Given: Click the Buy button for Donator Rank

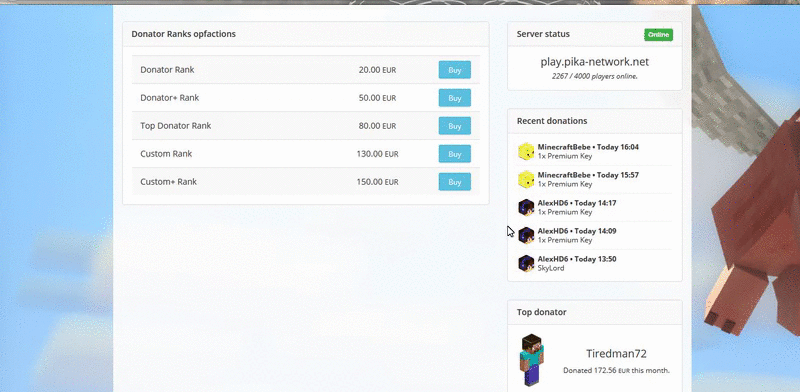Looking at the screenshot, I should click(x=455, y=70).
